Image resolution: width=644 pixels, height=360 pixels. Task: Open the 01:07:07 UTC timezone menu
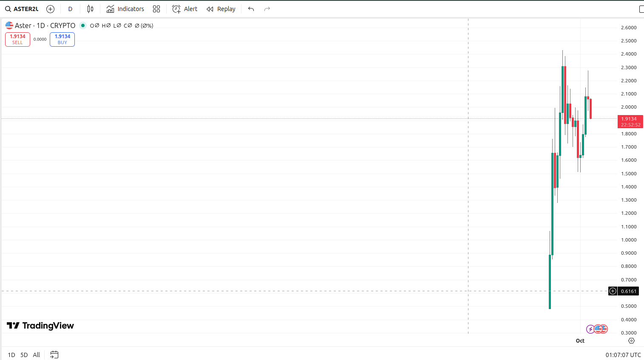click(x=623, y=355)
